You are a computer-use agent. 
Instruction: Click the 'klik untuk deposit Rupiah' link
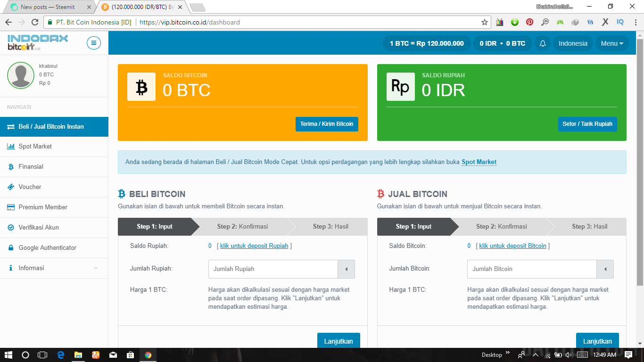pyautogui.click(x=254, y=246)
